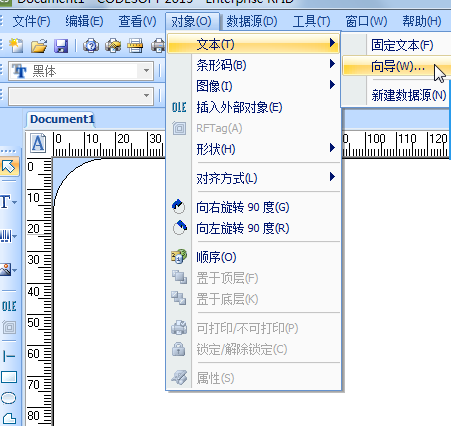The width and height of the screenshot is (451, 426).
Task: Choose 新建数据源(N) in the submenu
Action: click(409, 95)
